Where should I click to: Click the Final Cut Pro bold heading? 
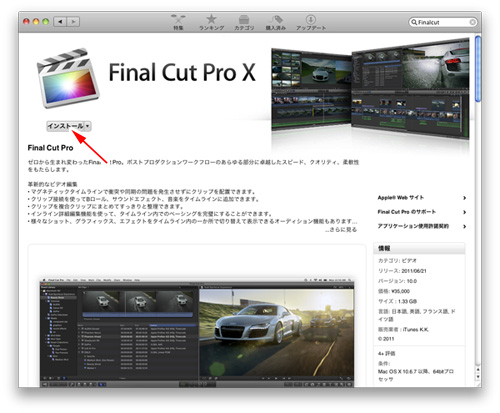click(x=50, y=148)
